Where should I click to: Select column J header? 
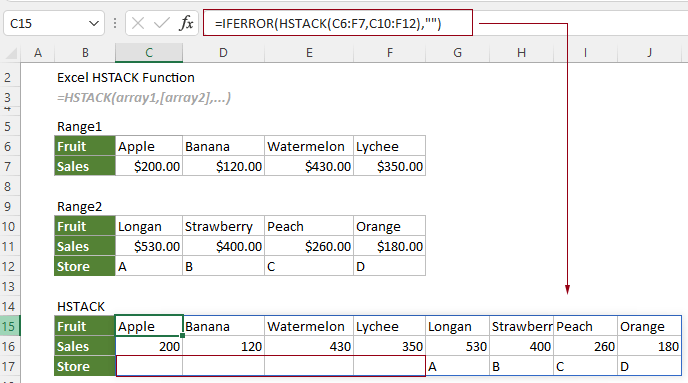649,53
